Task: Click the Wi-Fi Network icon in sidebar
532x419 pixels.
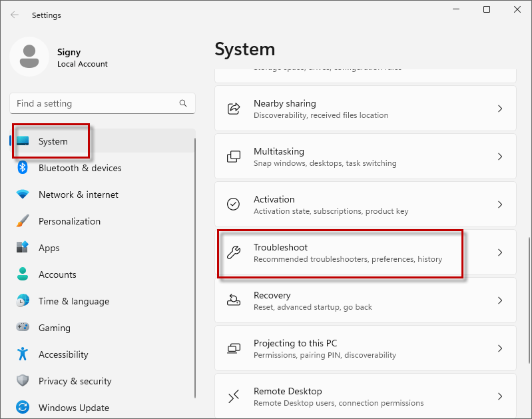Action: click(x=23, y=195)
